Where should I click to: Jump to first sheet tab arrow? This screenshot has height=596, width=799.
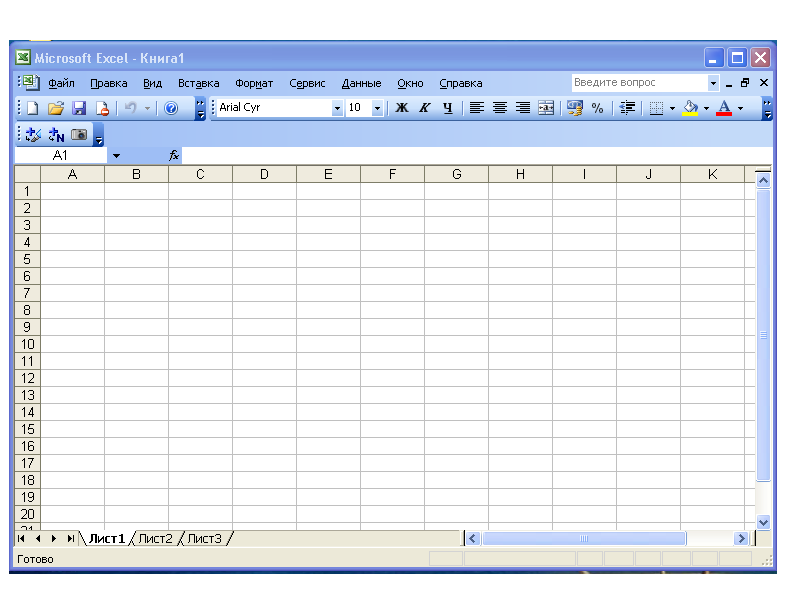coord(21,538)
